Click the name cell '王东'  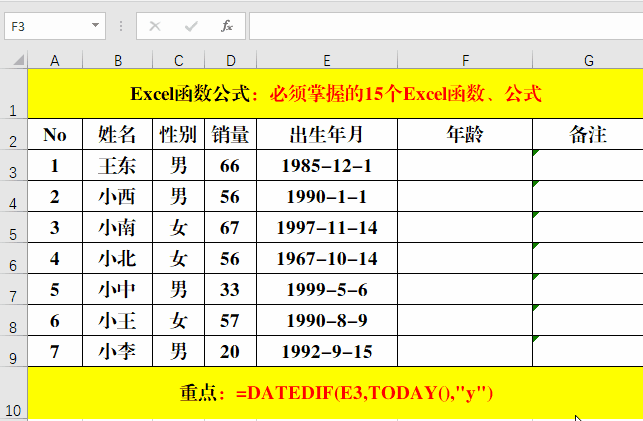coord(118,165)
